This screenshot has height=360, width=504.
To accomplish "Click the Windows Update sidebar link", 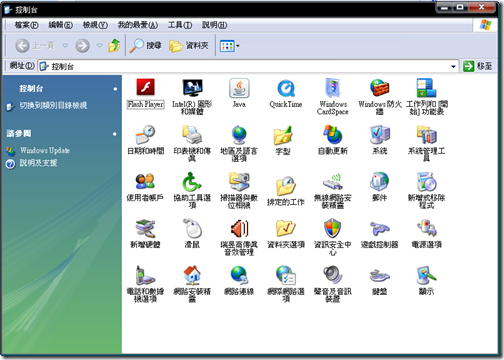I will click(x=45, y=150).
